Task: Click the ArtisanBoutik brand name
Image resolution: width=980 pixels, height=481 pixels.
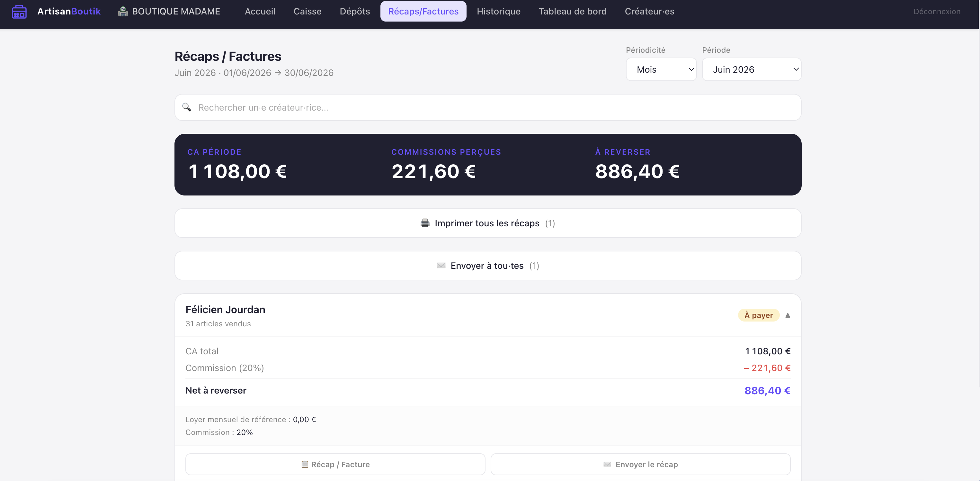Action: click(x=69, y=12)
